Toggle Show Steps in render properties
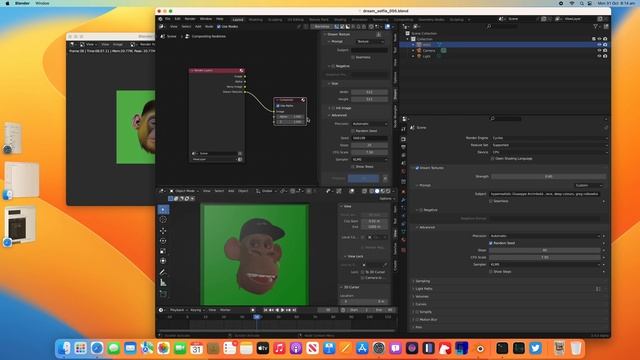Image resolution: width=640 pixels, height=360 pixels. (x=491, y=272)
